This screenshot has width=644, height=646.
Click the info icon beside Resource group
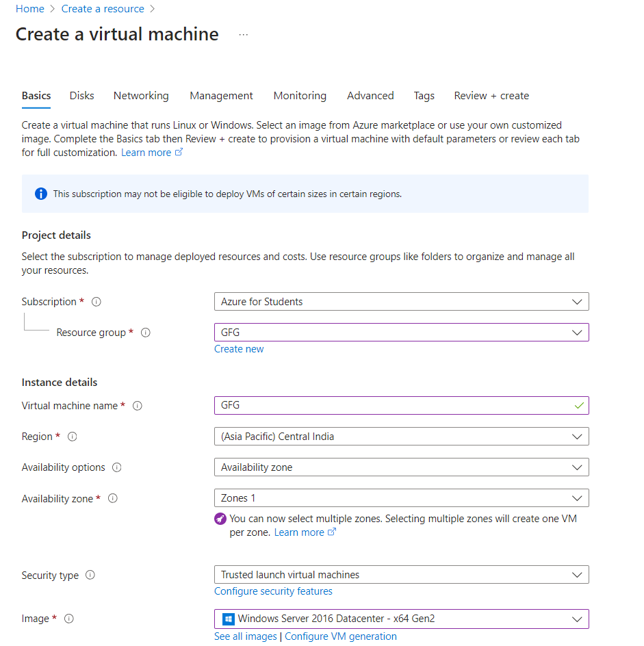[x=145, y=333]
